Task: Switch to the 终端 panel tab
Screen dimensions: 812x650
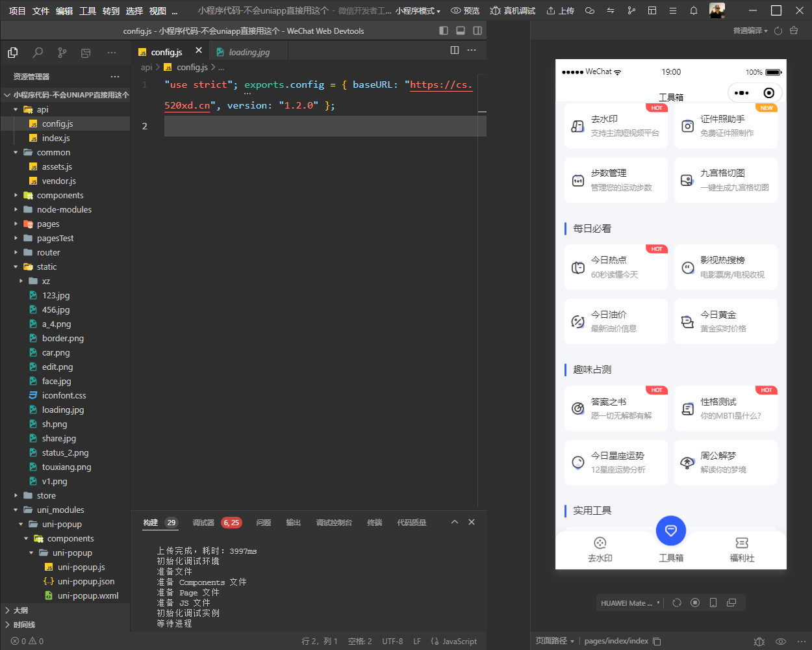Action: pos(375,523)
